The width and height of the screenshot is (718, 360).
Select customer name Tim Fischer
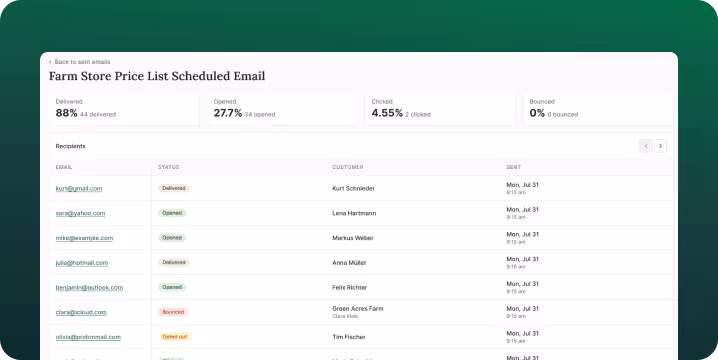(349, 337)
